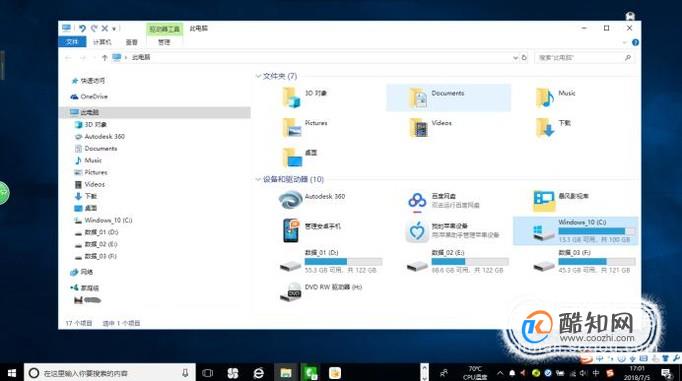682x381 pixels.
Task: Open the 文件 file tab
Action: [x=72, y=42]
